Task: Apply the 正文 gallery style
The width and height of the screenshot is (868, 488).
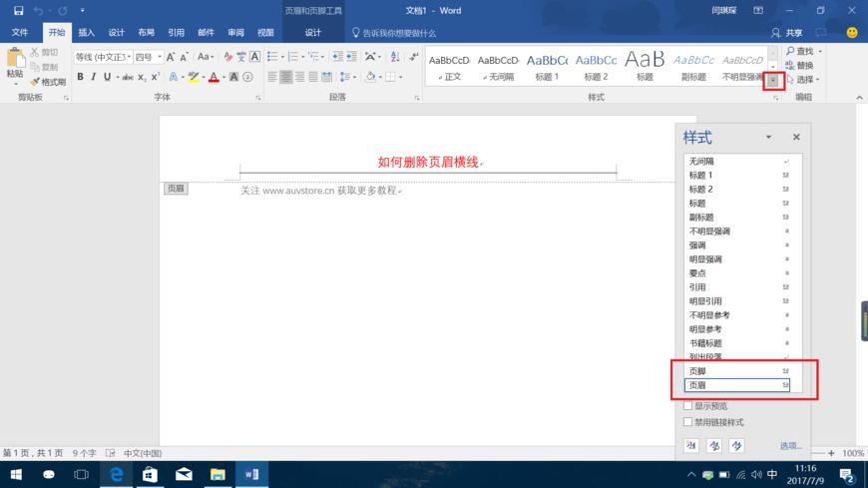Action: 450,67
